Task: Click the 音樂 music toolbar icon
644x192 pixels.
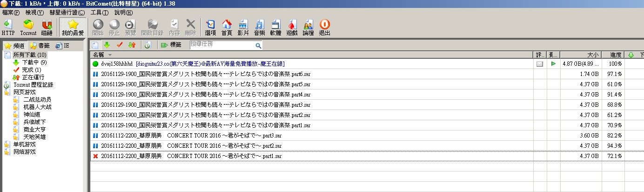Action: (x=259, y=27)
